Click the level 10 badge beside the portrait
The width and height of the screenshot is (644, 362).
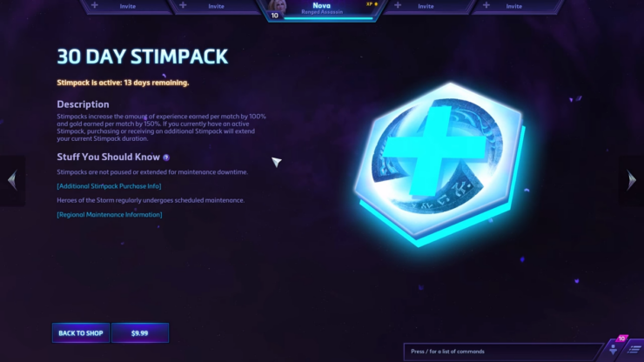coord(275,16)
